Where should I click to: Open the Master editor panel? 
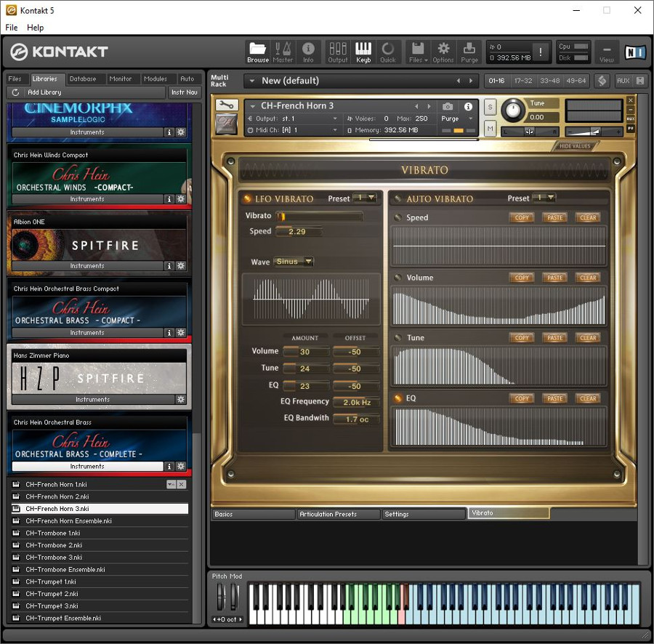click(x=283, y=52)
